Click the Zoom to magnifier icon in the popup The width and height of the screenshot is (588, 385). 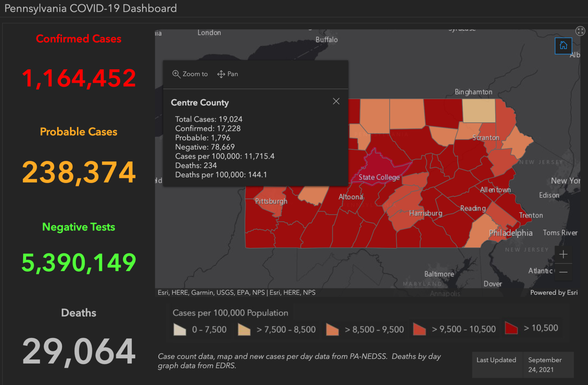coord(176,74)
